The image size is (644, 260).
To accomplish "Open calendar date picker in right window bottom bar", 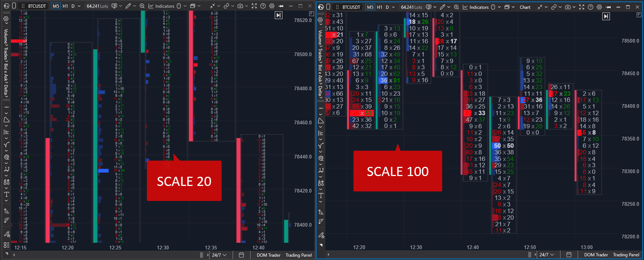I will (569, 254).
